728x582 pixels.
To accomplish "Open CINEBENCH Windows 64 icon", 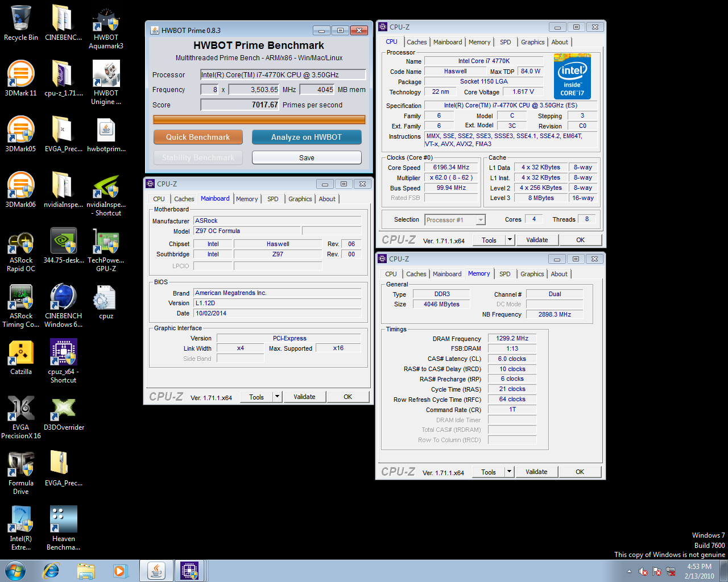I will point(63,306).
